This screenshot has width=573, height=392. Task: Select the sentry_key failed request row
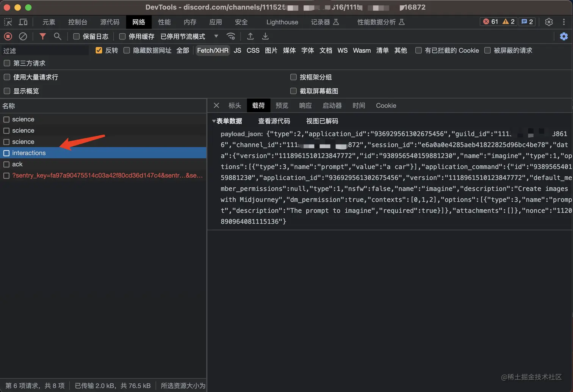[x=103, y=176]
